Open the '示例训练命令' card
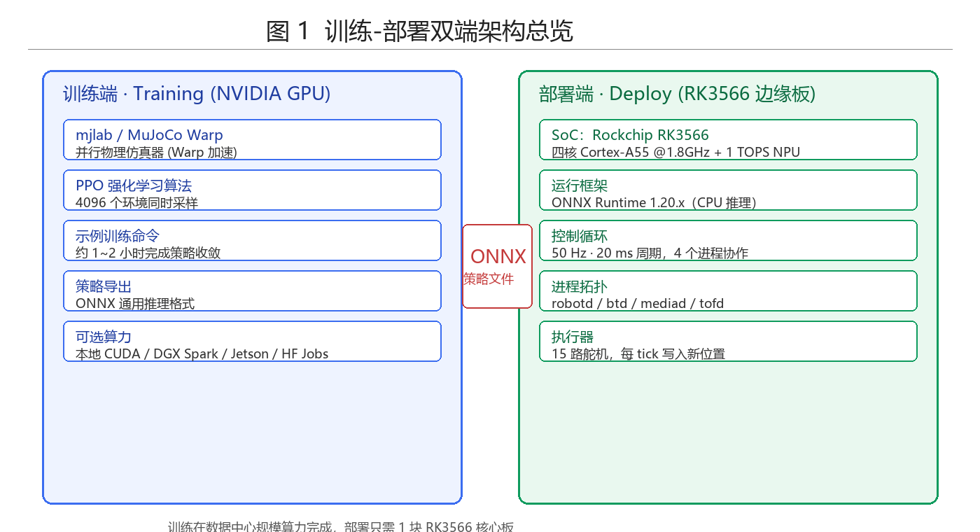This screenshot has width=980, height=532. 252,240
